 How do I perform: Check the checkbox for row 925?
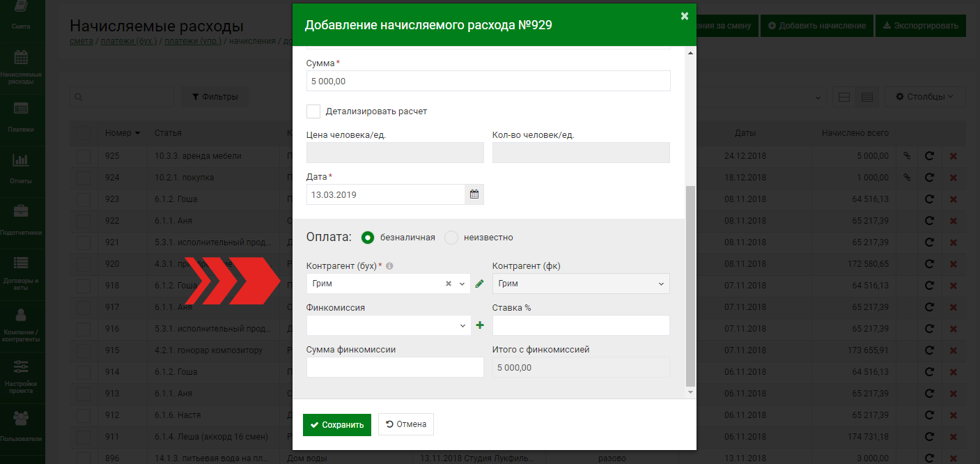pyautogui.click(x=84, y=156)
